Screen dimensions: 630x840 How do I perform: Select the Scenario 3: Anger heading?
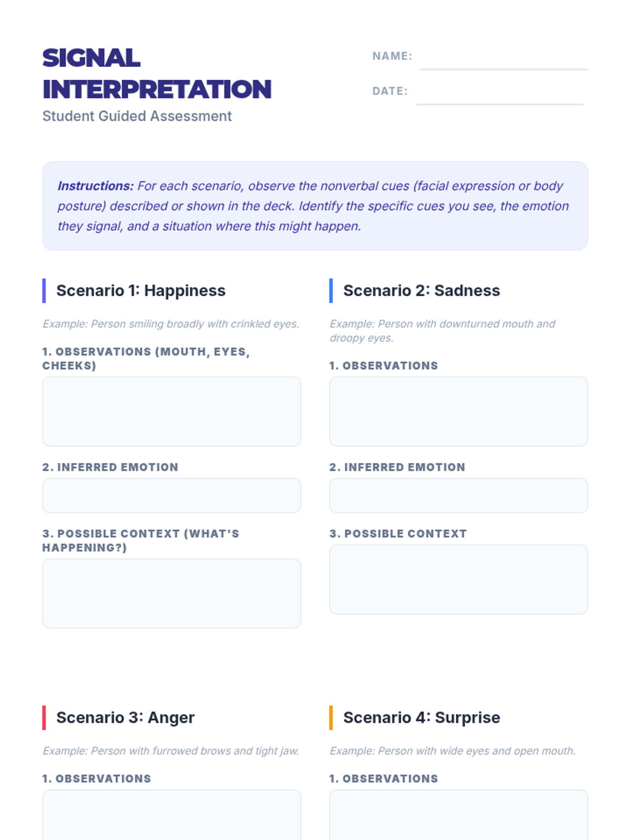click(125, 717)
